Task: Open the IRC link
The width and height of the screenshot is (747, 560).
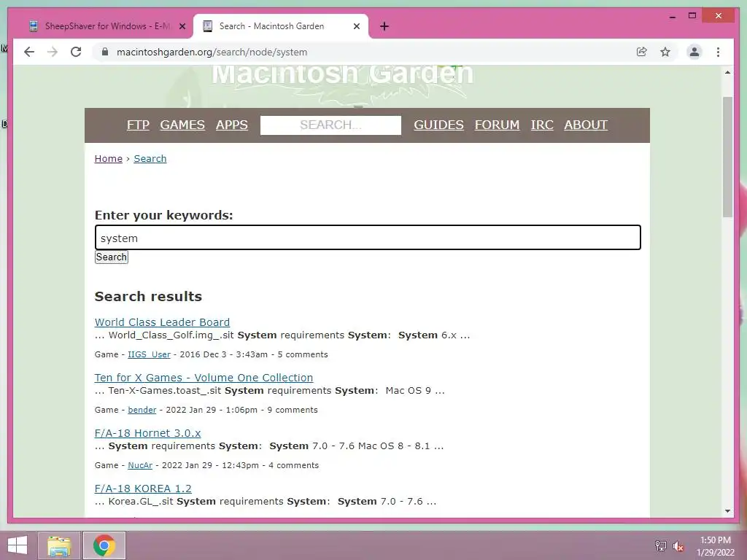Action: (x=542, y=125)
